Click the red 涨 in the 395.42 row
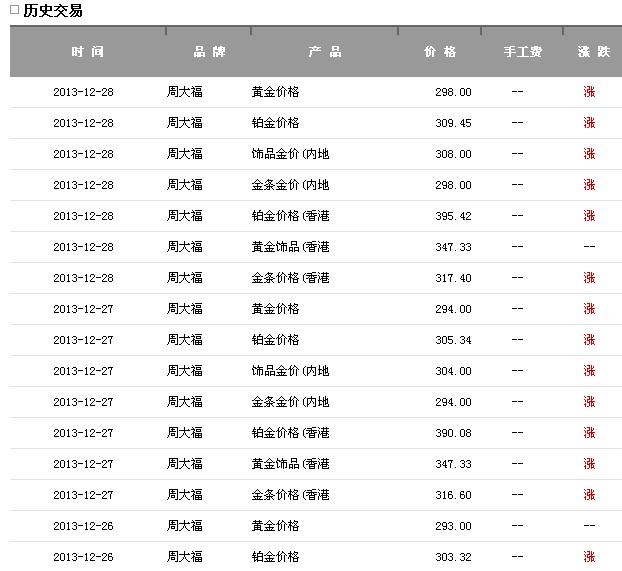This screenshot has width=622, height=571. [589, 215]
